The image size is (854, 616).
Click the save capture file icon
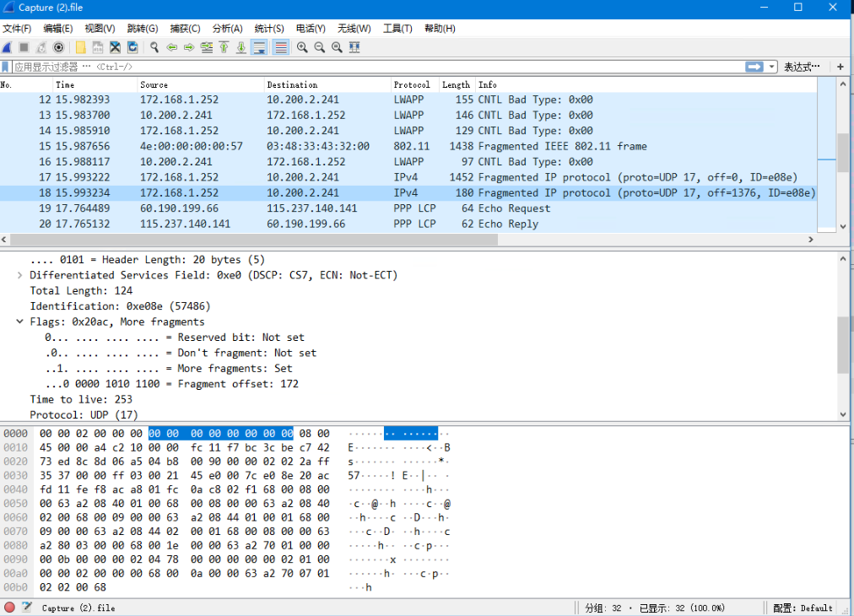98,47
